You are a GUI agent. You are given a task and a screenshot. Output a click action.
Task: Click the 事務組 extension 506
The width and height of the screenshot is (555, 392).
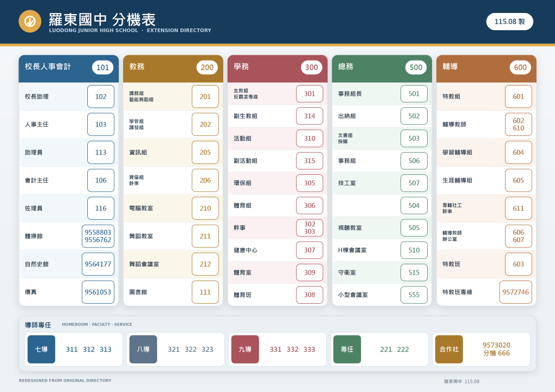click(x=414, y=160)
